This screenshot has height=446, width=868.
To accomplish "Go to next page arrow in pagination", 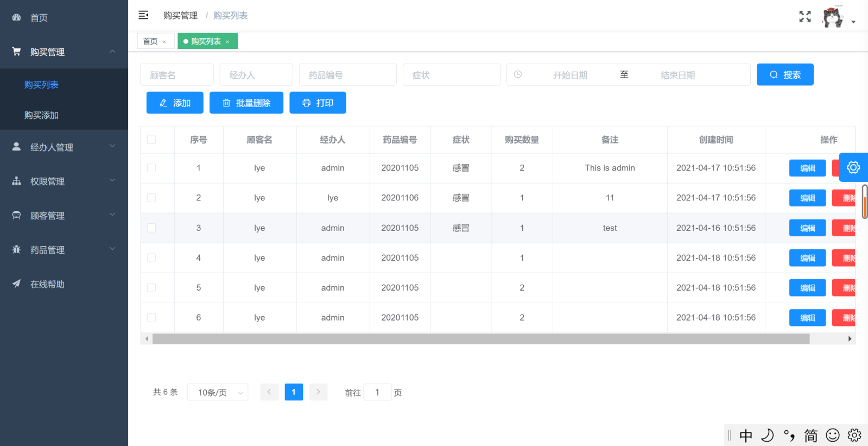I will [318, 392].
